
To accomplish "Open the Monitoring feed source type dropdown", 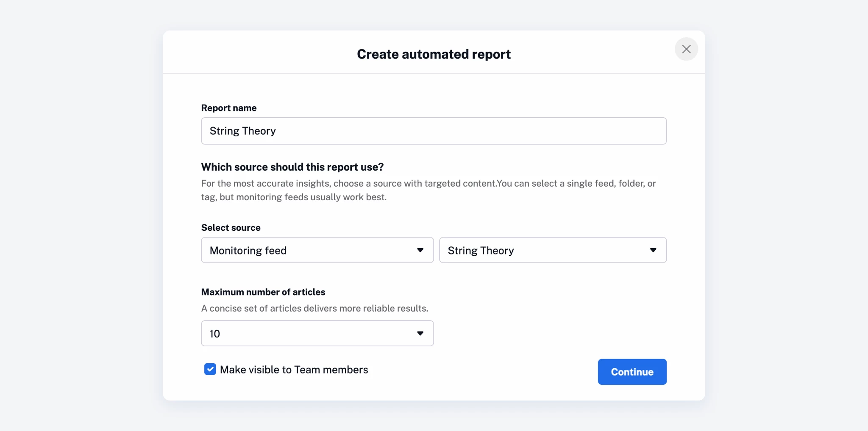I will 317,250.
